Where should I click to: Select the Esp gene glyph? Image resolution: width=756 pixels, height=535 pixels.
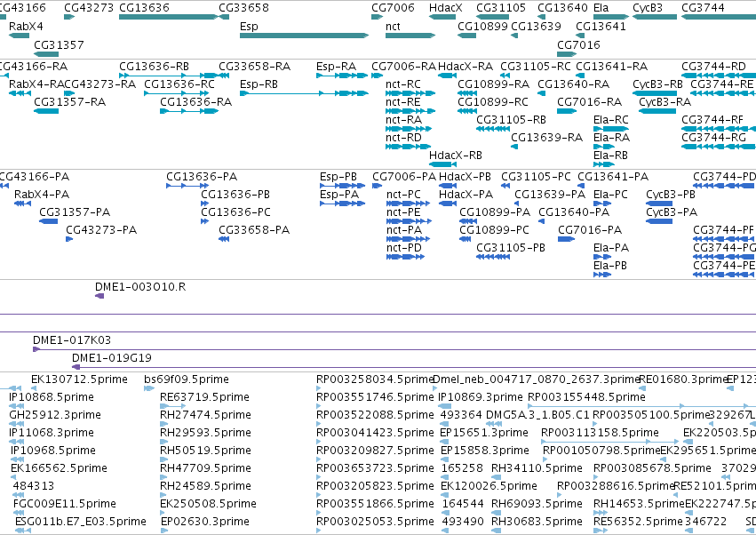coord(304,36)
